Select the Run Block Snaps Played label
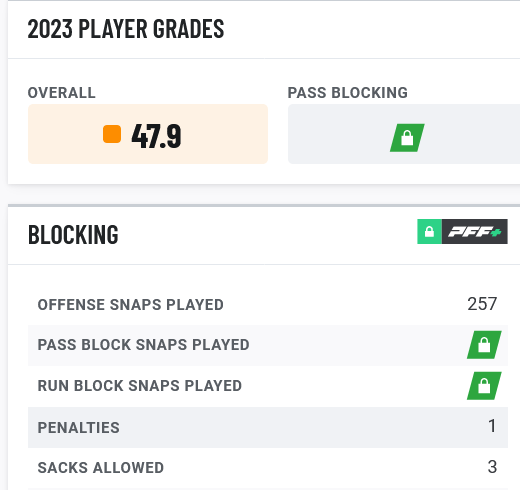 click(x=140, y=386)
